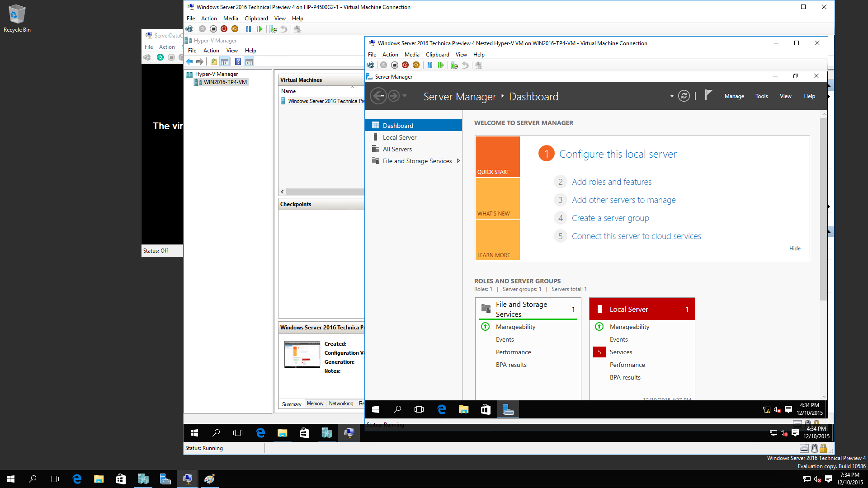Click Ctrl+Alt+Delete icon in HP-P4500G2-1 VM connection toolbar
This screenshot has width=868, height=488.
click(x=189, y=29)
